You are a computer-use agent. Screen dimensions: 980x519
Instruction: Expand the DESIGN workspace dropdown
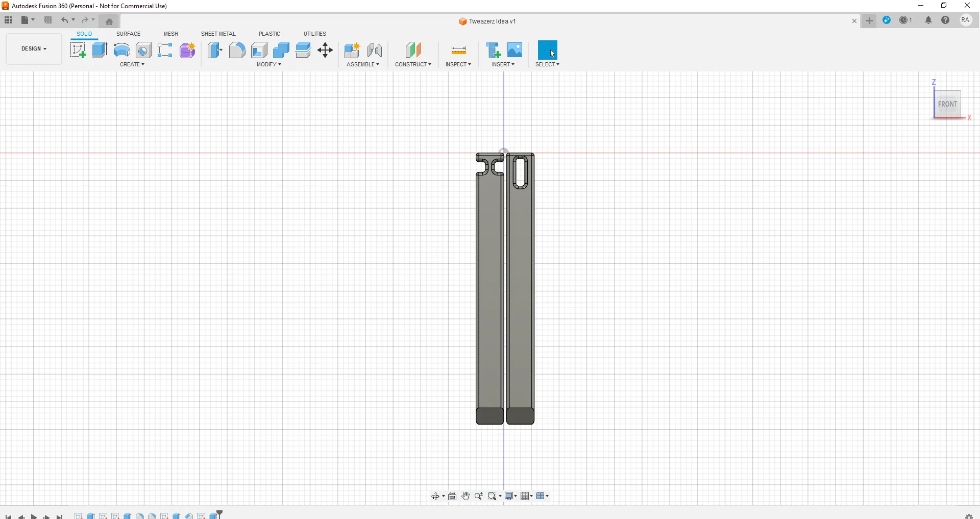click(x=34, y=49)
